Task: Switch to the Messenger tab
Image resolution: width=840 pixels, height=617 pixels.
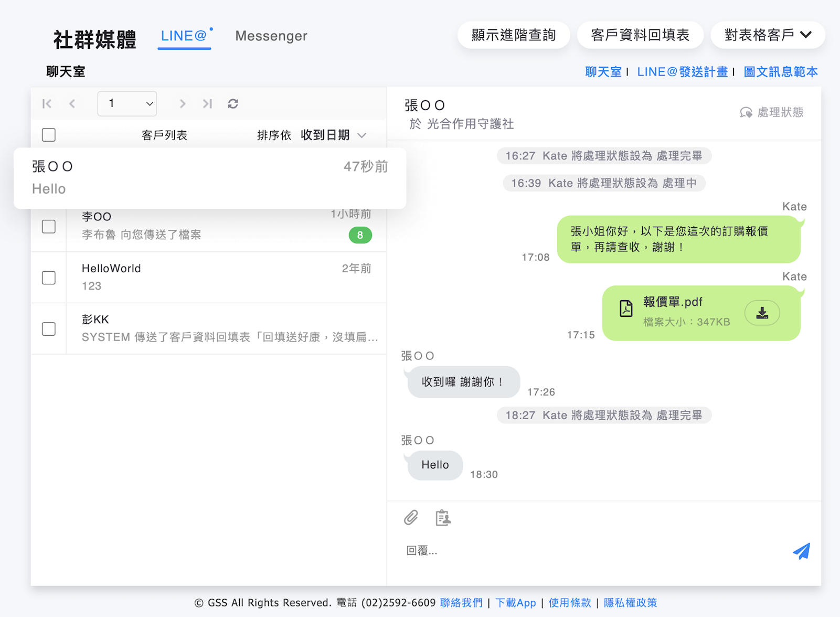Action: click(271, 36)
